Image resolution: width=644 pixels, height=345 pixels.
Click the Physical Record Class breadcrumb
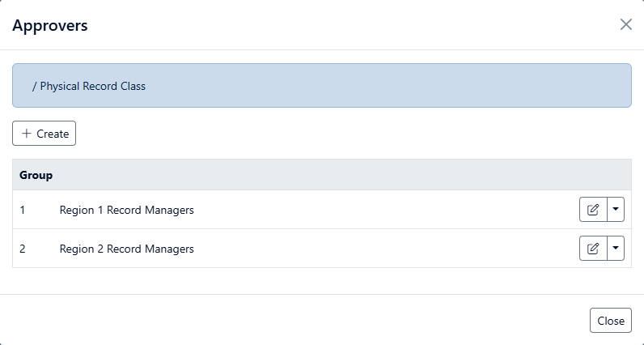point(92,86)
